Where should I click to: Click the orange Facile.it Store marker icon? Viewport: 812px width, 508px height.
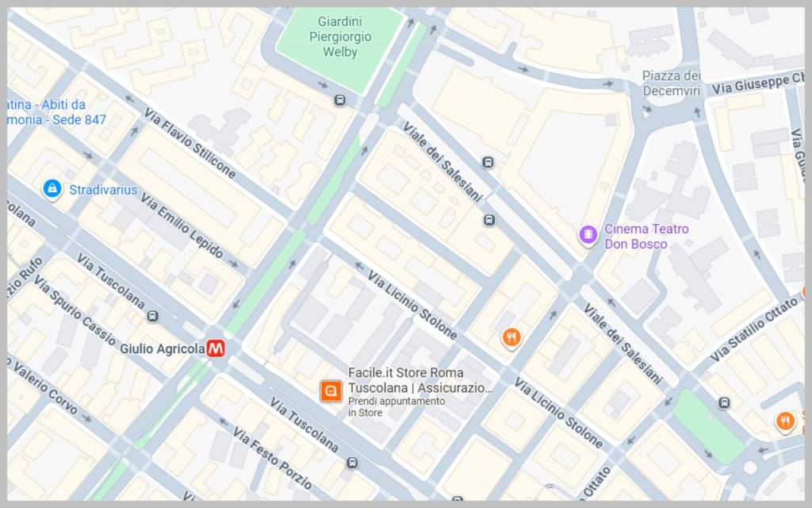pos(331,391)
